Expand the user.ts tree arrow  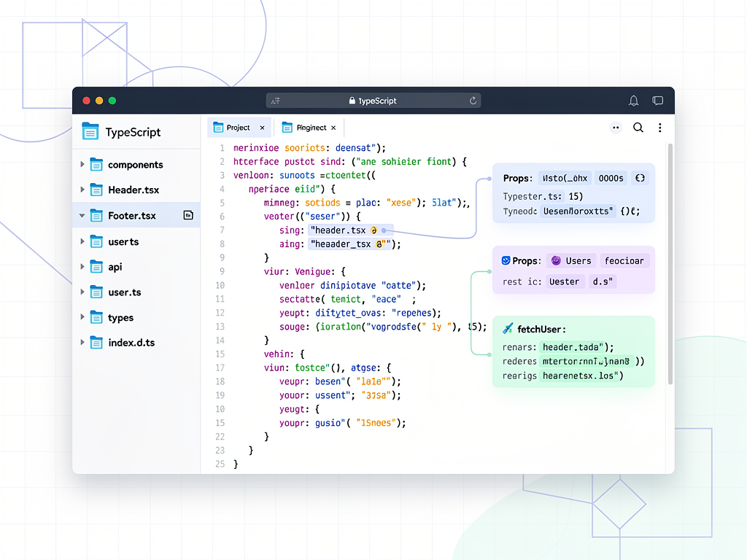pos(82,292)
